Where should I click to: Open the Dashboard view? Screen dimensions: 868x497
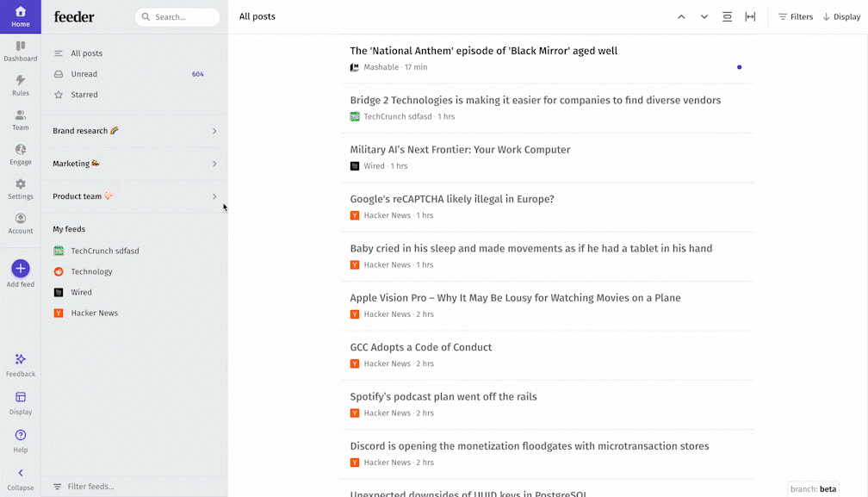point(21,52)
